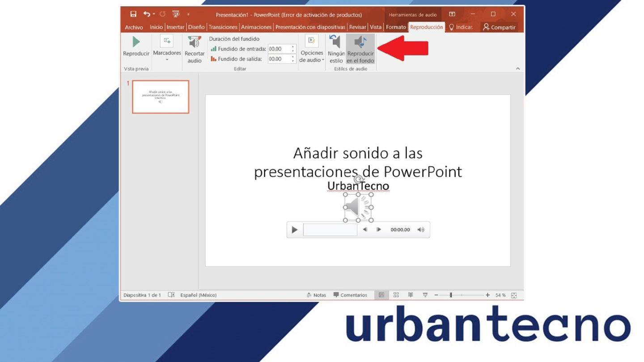Select the speaker audio icon on the slide

[x=358, y=207]
